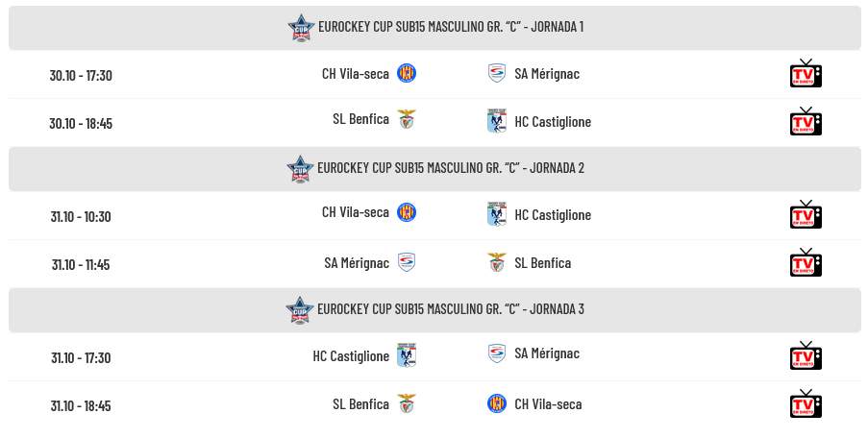Viewport: 868px width, 438px height.
Task: Open SA Mérignac team in Jornada 1
Action: (x=547, y=73)
